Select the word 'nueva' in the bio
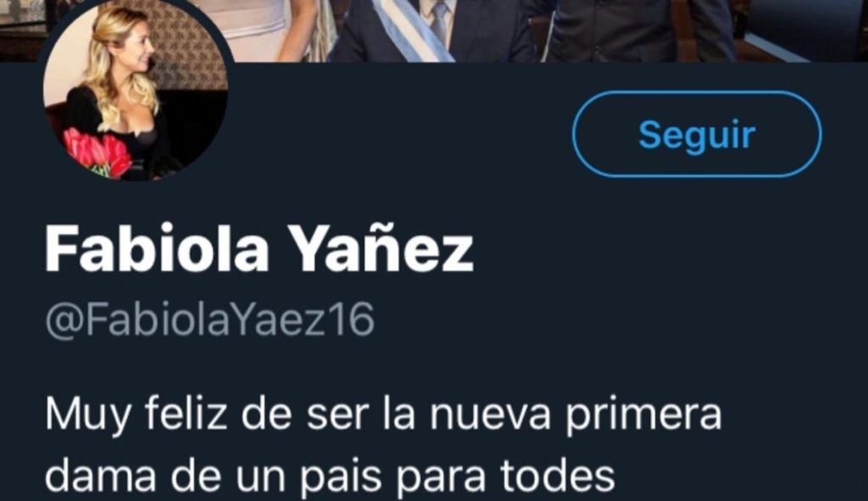 pyautogui.click(x=490, y=416)
